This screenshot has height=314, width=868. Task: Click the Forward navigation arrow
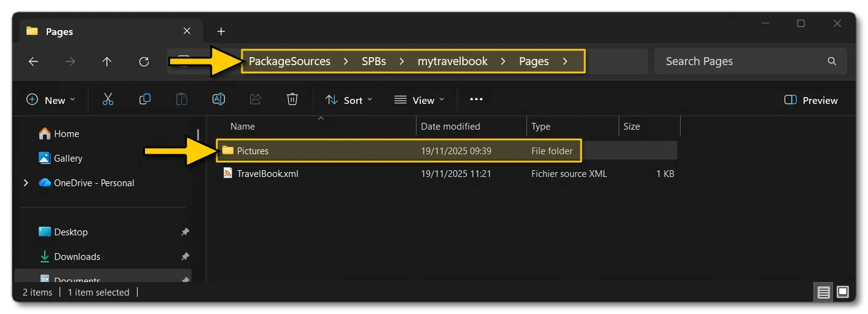(x=71, y=61)
